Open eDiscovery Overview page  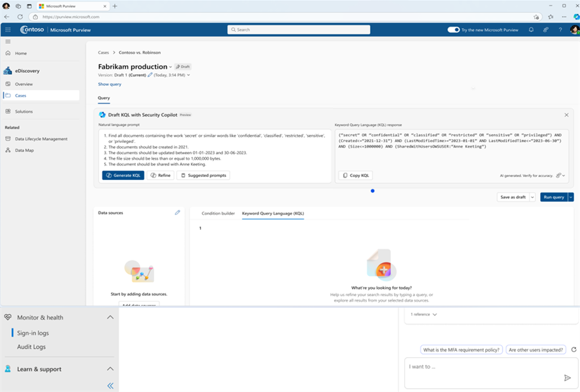point(24,84)
